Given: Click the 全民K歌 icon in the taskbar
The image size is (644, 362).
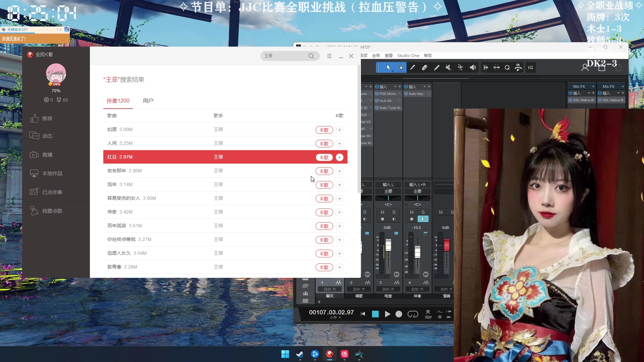Looking at the screenshot, I should click(330, 354).
